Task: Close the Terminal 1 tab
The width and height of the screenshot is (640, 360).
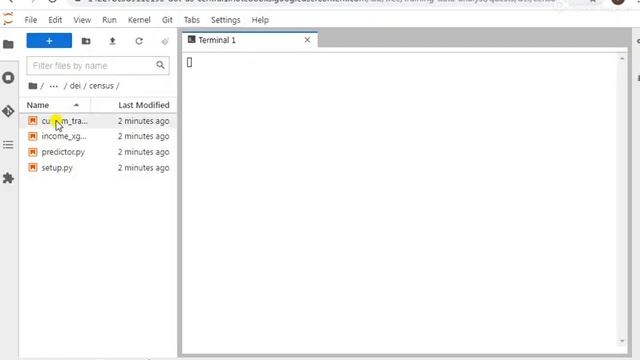Action: [307, 40]
